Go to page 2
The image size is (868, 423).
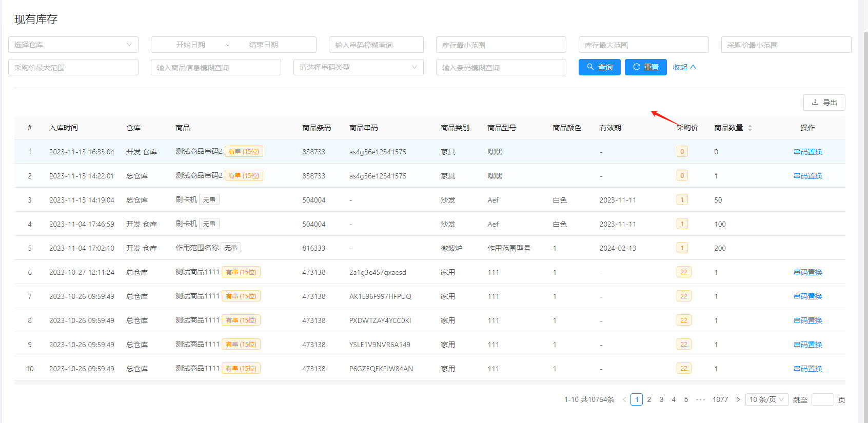tap(649, 399)
